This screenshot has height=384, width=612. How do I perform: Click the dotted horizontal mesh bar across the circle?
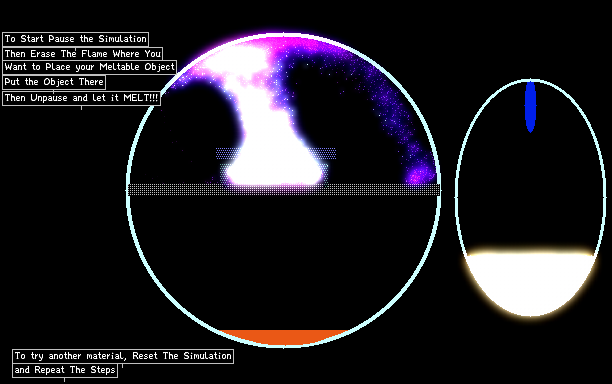pos(284,190)
